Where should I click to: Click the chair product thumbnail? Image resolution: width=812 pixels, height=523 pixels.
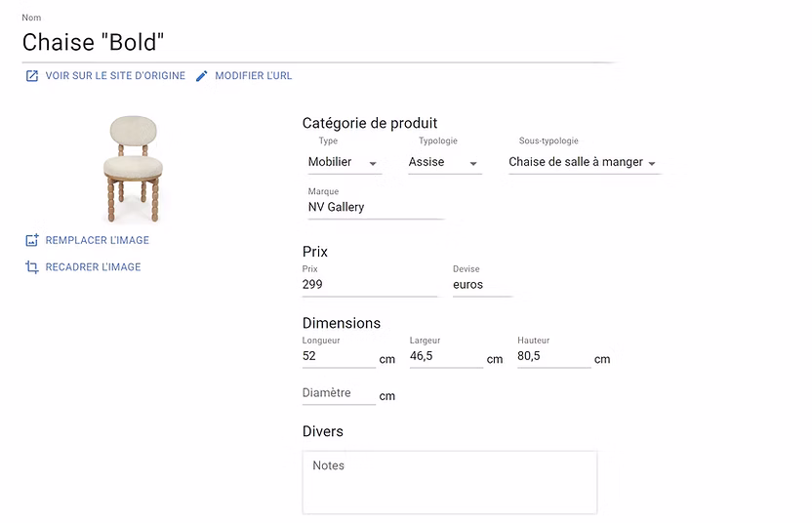point(130,168)
